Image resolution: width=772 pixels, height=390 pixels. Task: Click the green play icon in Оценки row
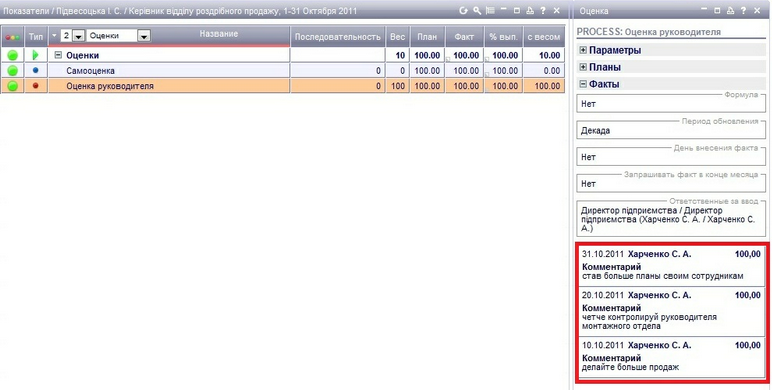click(x=35, y=55)
